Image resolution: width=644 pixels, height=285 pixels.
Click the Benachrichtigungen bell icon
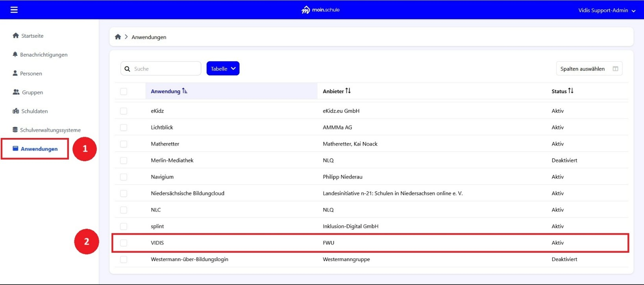click(x=15, y=54)
